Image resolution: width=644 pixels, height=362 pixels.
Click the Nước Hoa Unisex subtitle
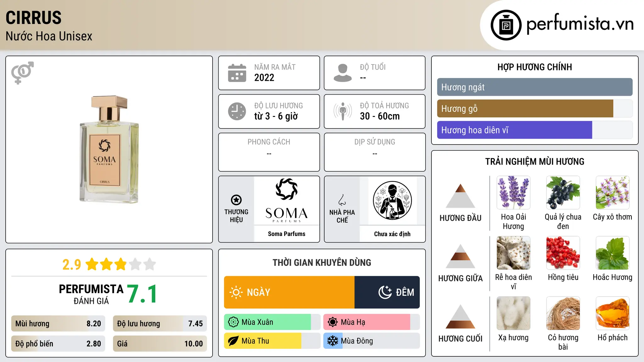point(49,36)
